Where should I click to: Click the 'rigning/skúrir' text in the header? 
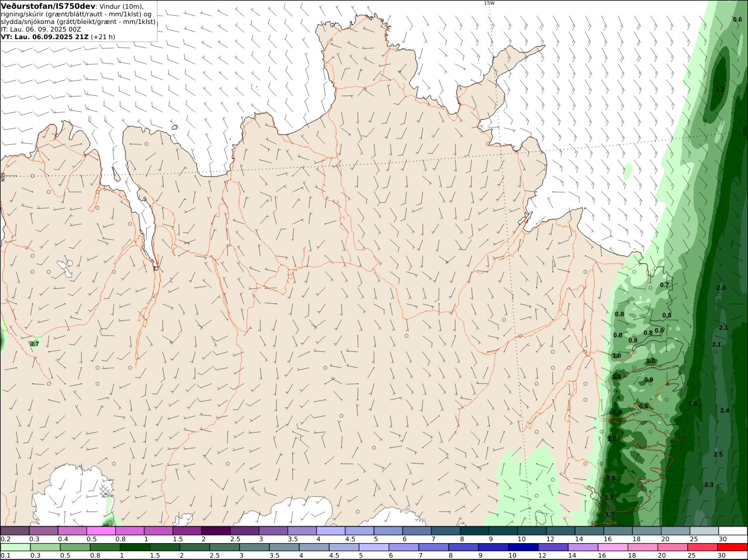[21, 14]
